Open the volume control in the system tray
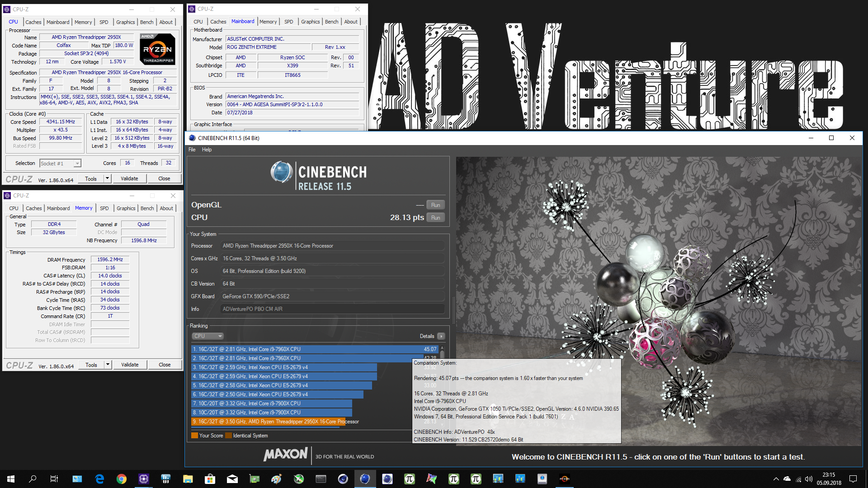Screen dimensions: 868x488 pyautogui.click(x=809, y=479)
